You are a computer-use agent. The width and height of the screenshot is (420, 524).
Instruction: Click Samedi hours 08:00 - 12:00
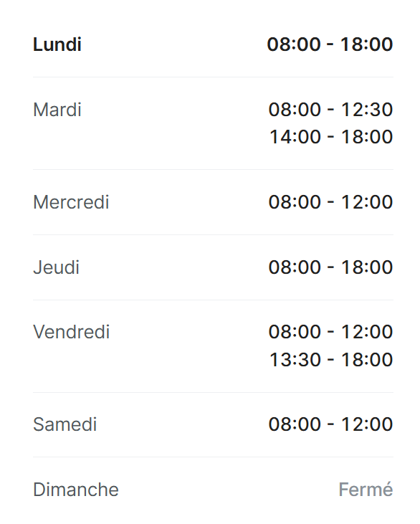tap(330, 424)
